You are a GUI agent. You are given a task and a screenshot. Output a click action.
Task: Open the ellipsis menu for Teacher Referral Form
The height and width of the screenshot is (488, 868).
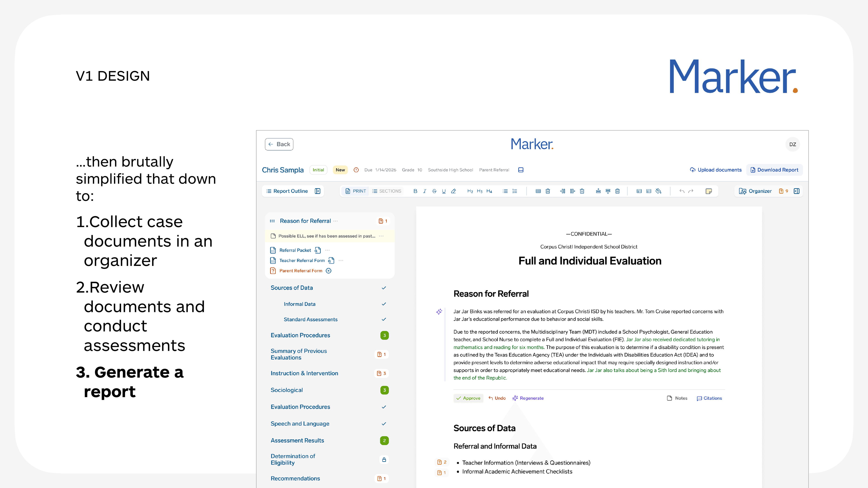point(341,260)
